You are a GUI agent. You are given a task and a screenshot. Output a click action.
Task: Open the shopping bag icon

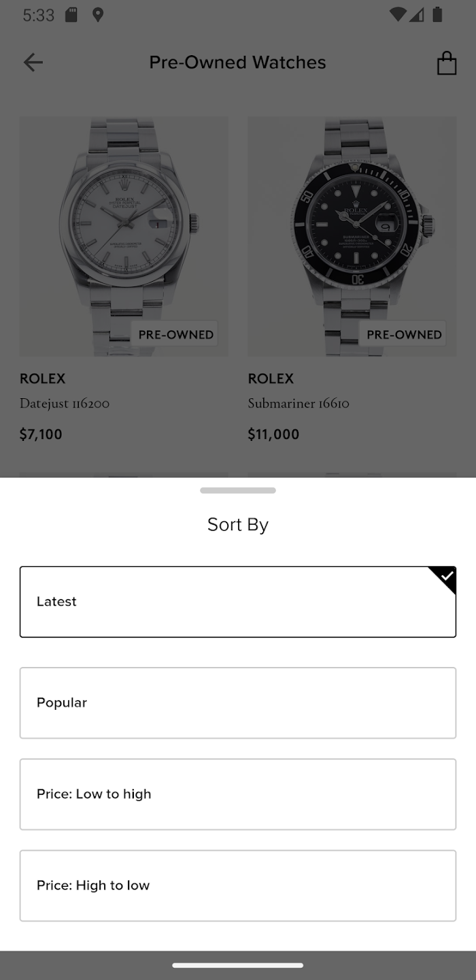[x=446, y=63]
